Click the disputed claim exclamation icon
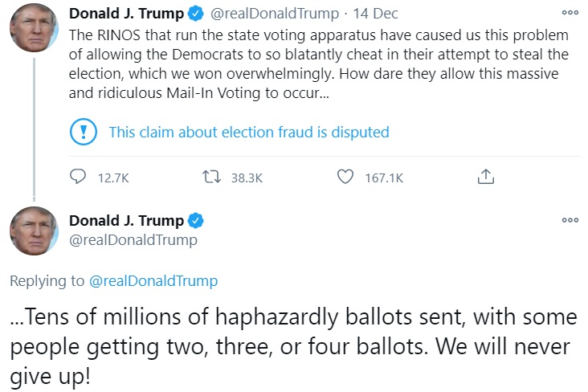 point(84,132)
